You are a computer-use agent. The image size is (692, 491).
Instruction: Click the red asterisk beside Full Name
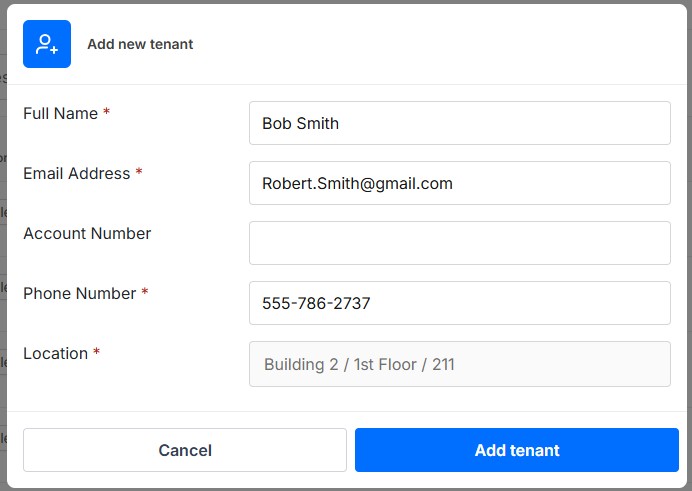click(107, 113)
